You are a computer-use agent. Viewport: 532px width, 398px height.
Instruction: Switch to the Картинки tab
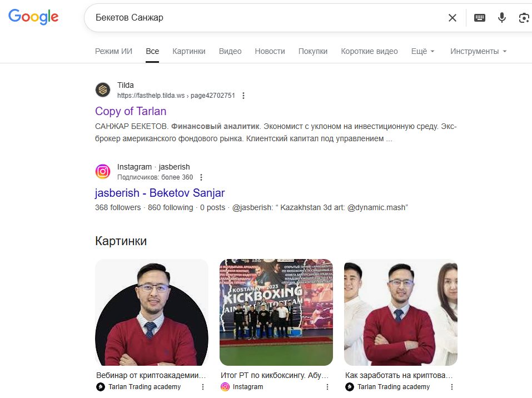188,51
